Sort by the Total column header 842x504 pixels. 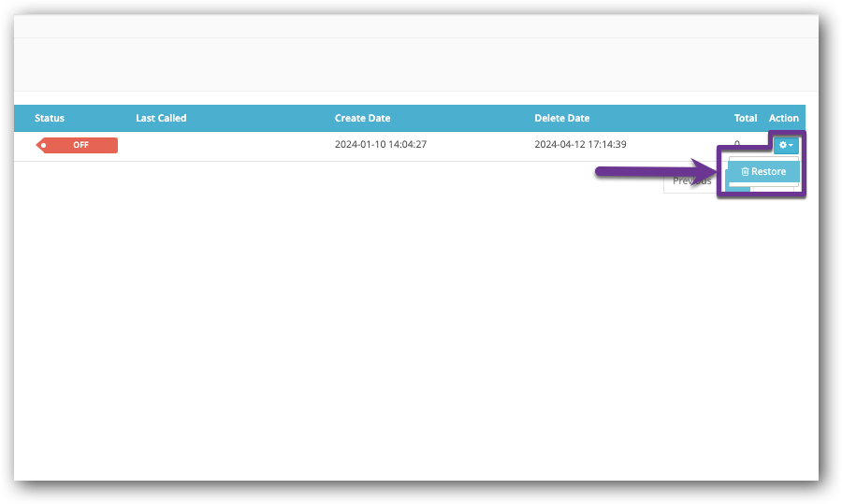pos(745,118)
